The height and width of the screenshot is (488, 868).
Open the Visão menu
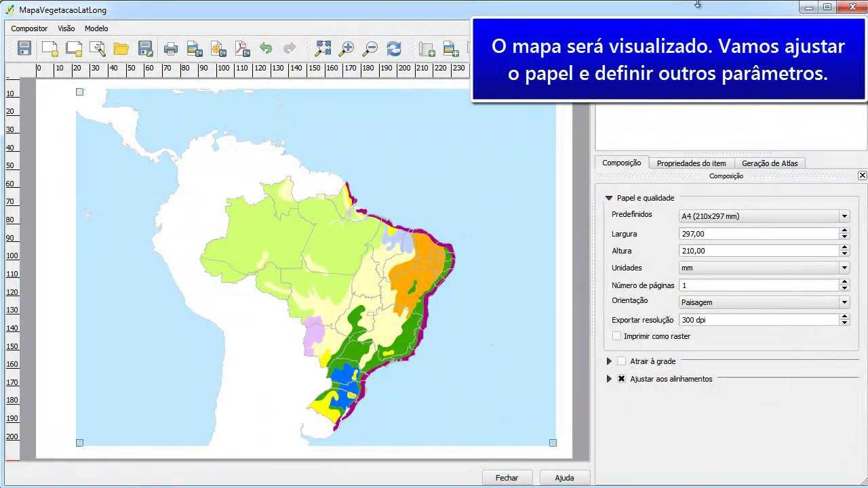(66, 28)
